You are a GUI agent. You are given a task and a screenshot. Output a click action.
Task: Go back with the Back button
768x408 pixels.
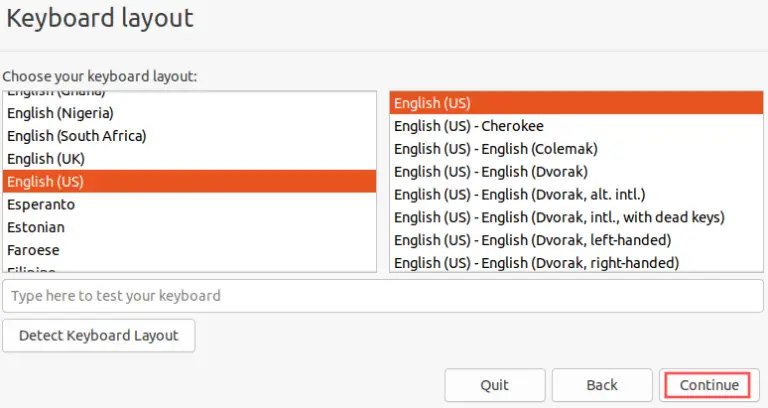[x=602, y=385]
